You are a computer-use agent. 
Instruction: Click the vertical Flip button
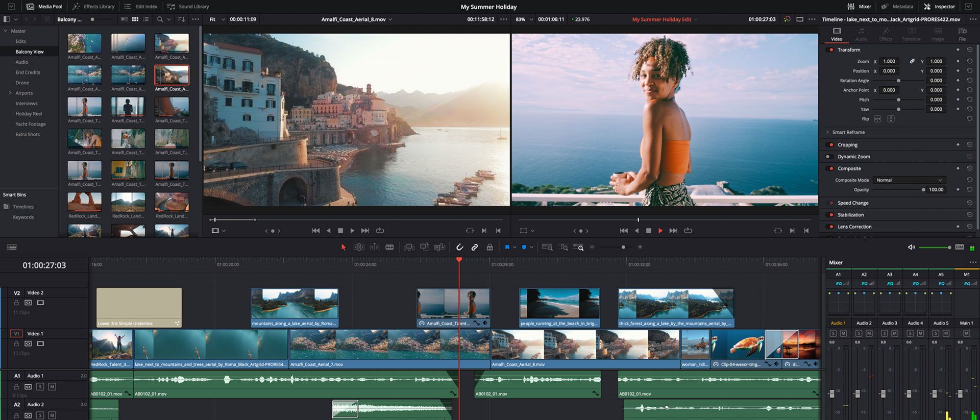(x=891, y=119)
